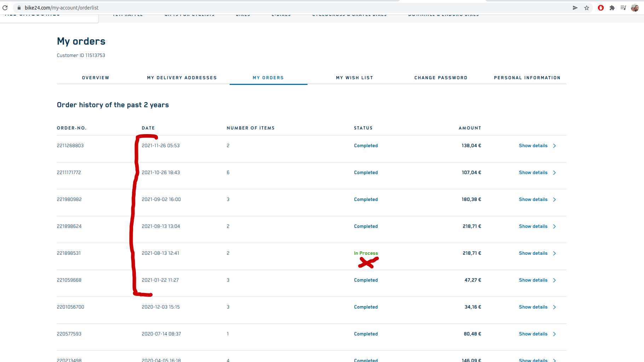
Task: Click Show details for order 221980982
Action: point(533,200)
